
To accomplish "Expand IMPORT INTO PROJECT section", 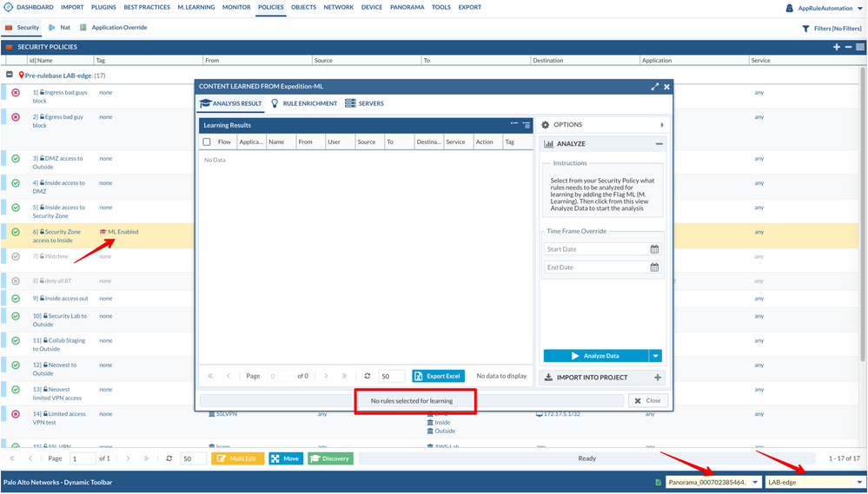I will coord(658,378).
